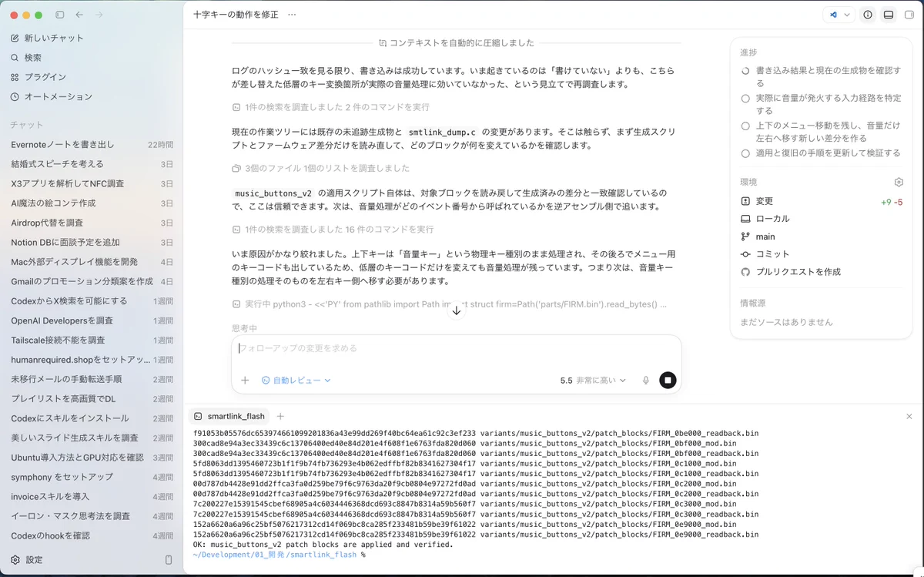Open chat Airdrop代替を調査

pyautogui.click(x=92, y=223)
